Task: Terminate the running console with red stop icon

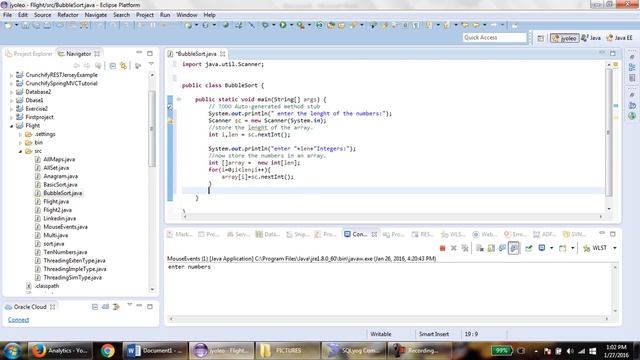Action: pyautogui.click(x=442, y=248)
